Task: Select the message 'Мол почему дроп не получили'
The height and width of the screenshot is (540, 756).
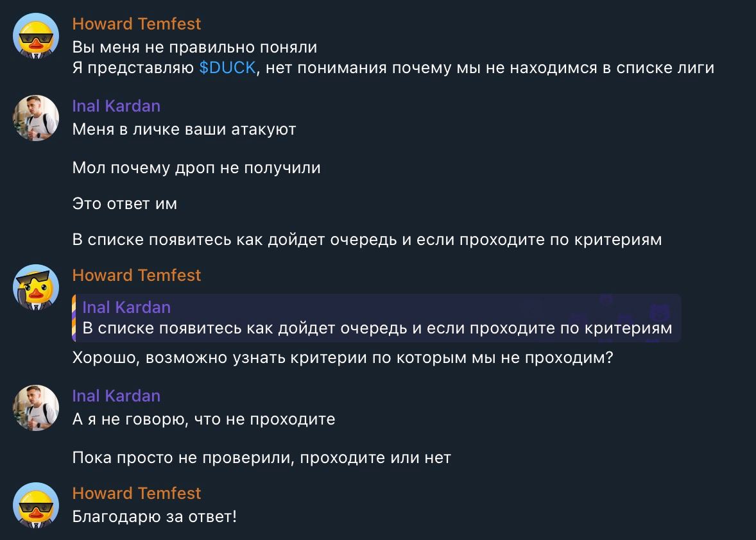Action: pos(196,168)
